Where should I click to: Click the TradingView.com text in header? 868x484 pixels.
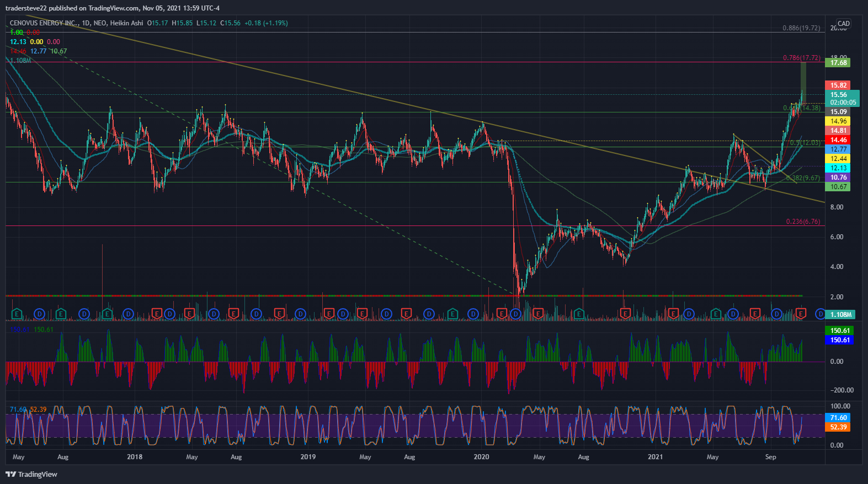click(114, 8)
